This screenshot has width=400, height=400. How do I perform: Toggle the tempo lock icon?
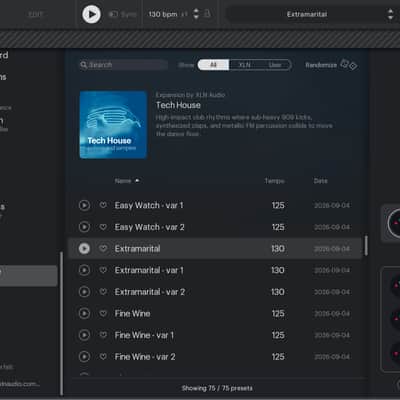[x=207, y=14]
